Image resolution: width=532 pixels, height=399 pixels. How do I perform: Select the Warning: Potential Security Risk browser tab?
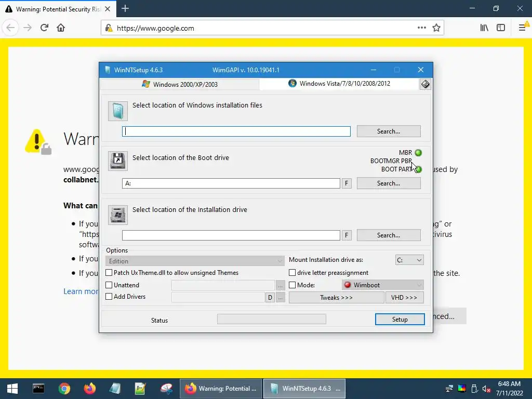coord(58,9)
